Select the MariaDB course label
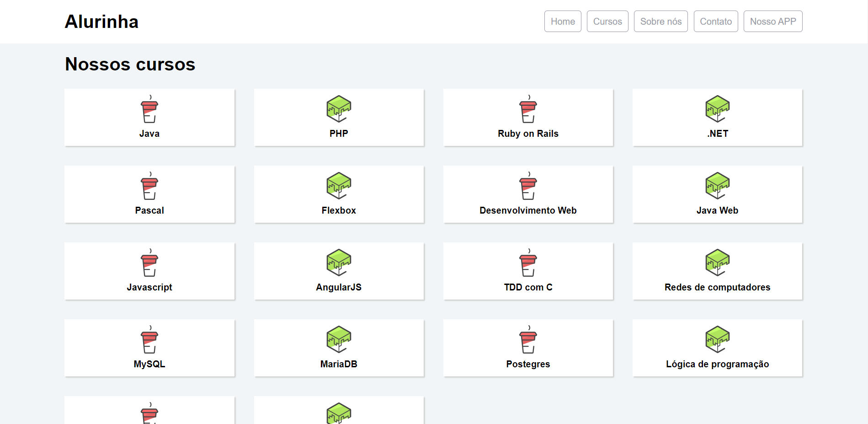Viewport: 868px width, 424px height. pos(339,364)
